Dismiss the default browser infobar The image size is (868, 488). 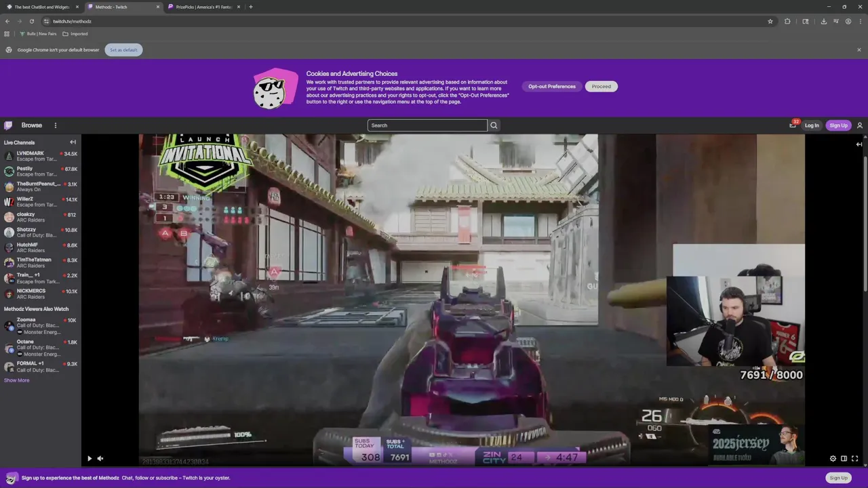point(859,49)
